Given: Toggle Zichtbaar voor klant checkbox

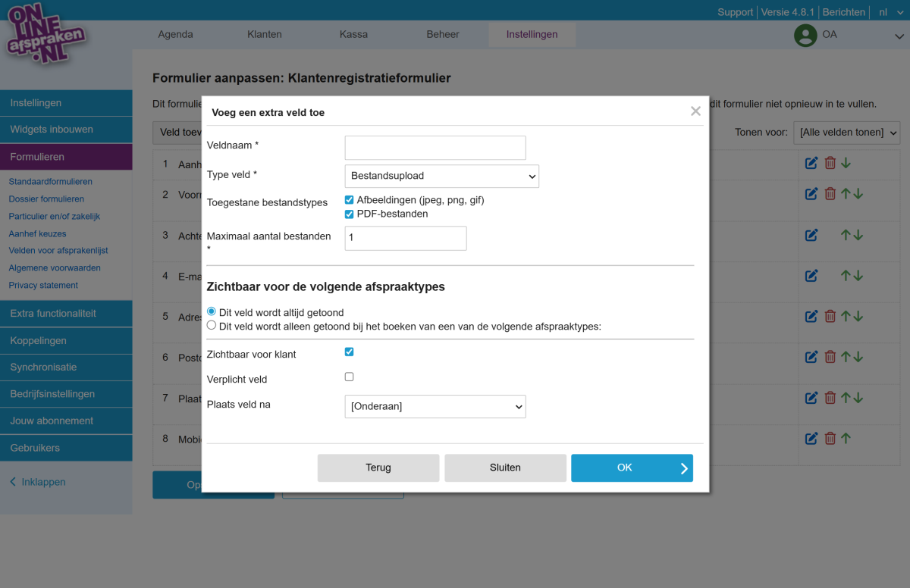Looking at the screenshot, I should (350, 352).
